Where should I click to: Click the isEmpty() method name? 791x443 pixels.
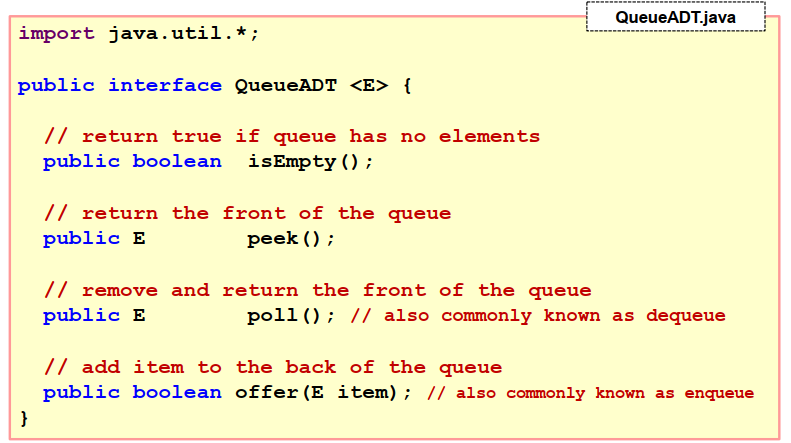tap(310, 162)
